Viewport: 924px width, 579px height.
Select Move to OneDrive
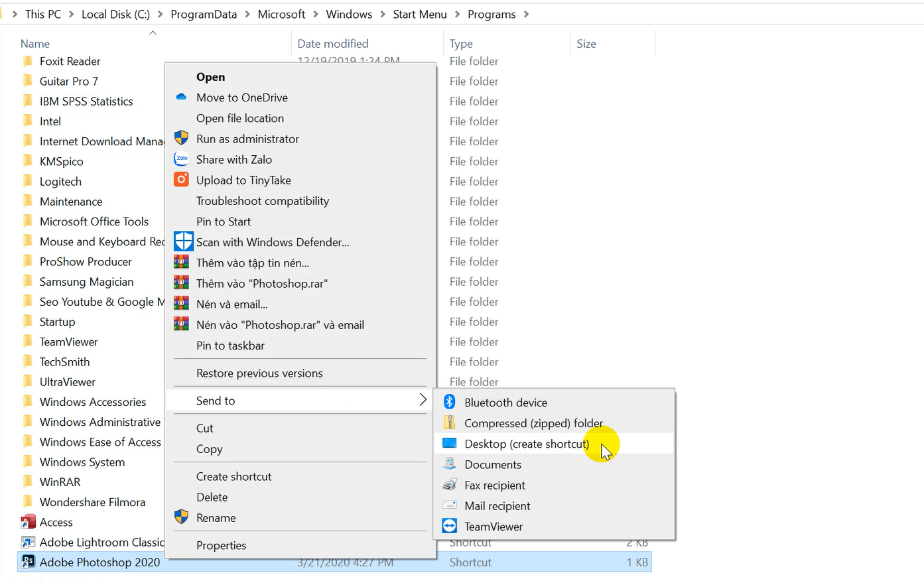click(242, 97)
